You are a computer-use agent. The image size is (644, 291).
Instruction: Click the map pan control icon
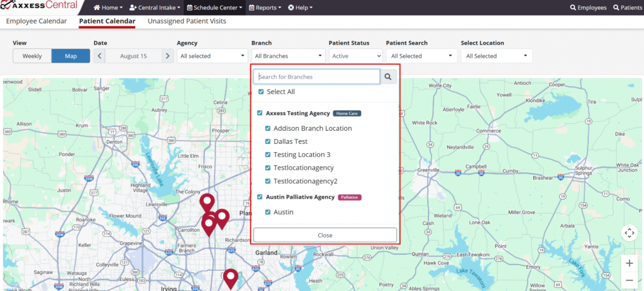[629, 233]
